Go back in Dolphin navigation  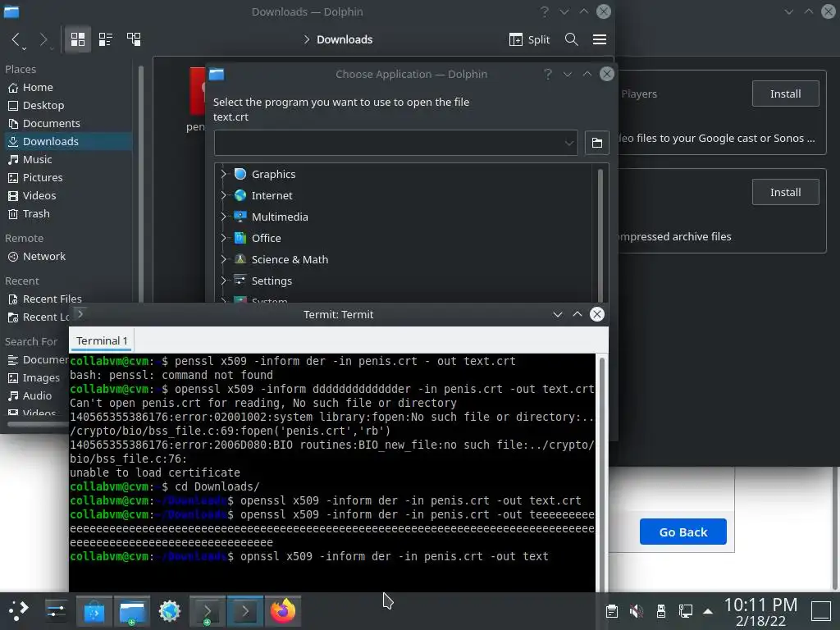click(16, 39)
